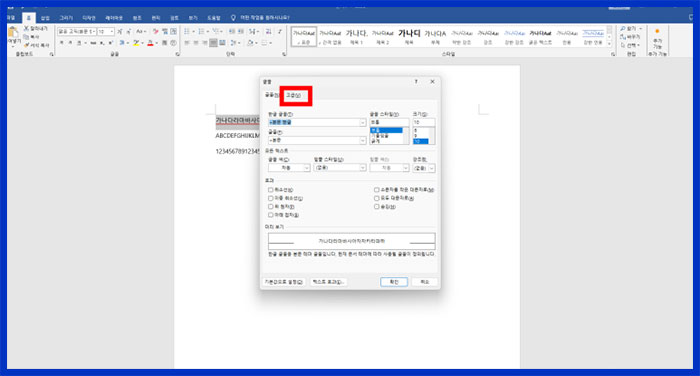Open the Draw (그리기) ribbon tab

point(66,18)
